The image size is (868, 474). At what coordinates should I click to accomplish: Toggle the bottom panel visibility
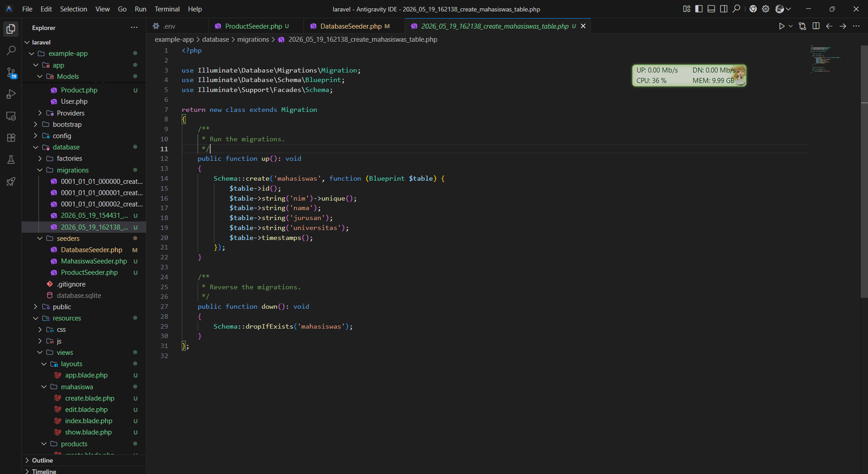711,9
